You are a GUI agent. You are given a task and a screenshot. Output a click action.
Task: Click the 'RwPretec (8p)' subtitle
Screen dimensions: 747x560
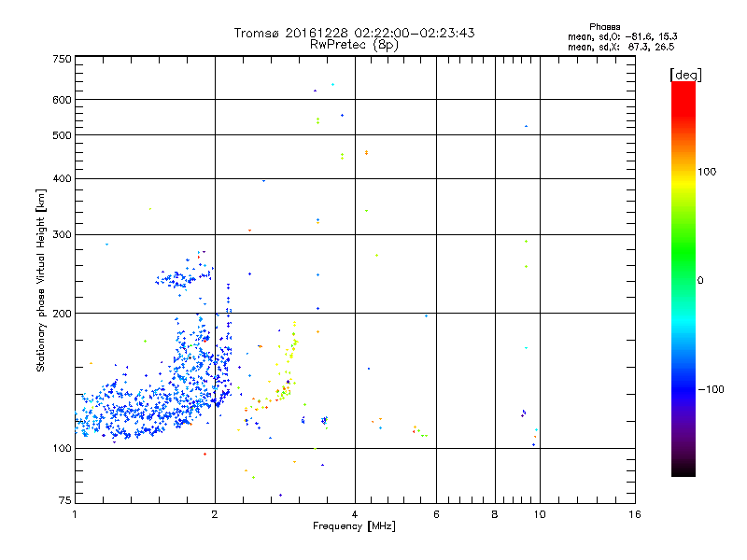tap(354, 45)
